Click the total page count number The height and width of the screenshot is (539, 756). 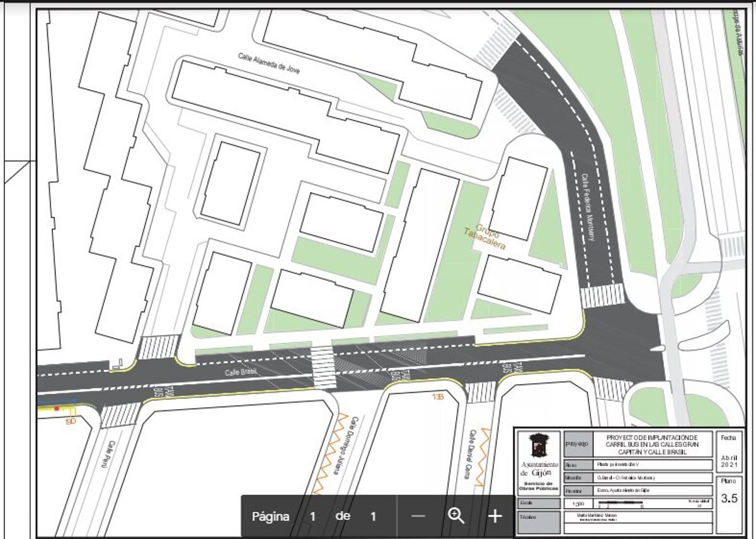[x=373, y=516]
